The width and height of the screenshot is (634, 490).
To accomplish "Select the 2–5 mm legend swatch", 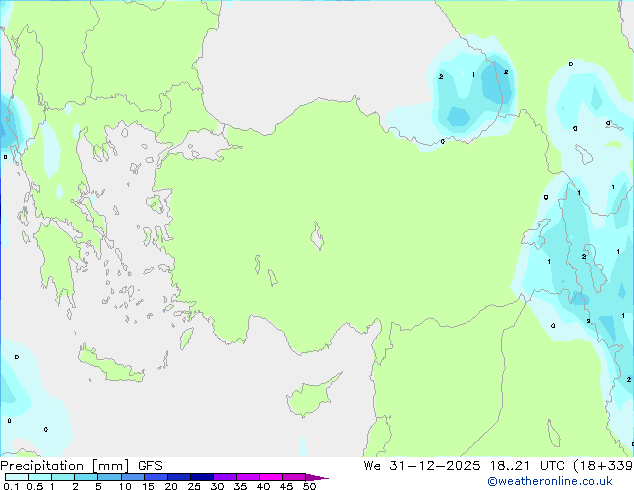I will [x=86, y=477].
